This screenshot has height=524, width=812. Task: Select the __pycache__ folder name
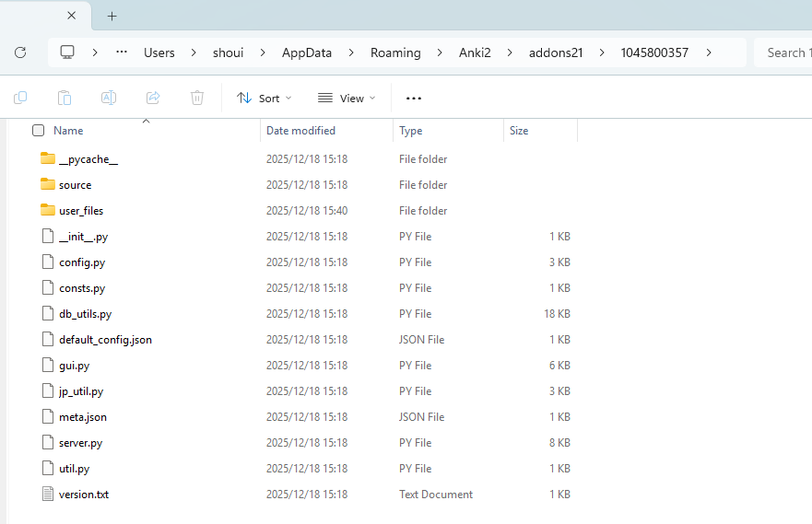pyautogui.click(x=88, y=159)
